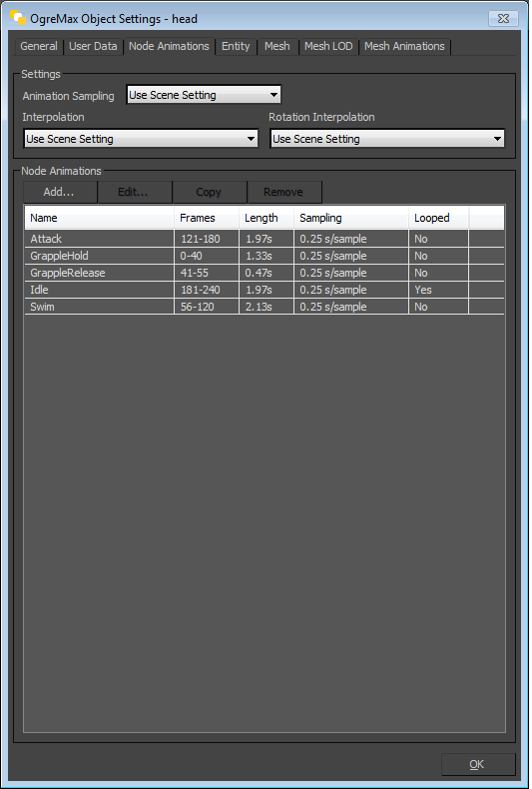Viewport: 532px width, 789px height.
Task: Open the Animation Sampling dropdown
Action: 204,95
